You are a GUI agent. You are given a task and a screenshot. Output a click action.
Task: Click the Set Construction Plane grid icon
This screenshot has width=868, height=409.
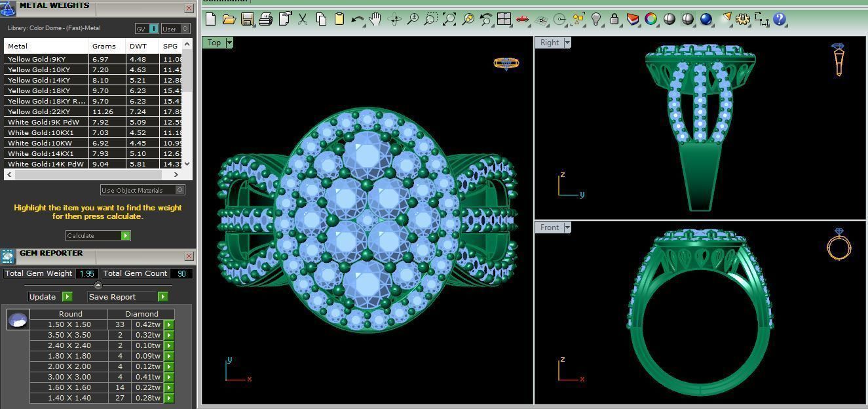coord(541,19)
